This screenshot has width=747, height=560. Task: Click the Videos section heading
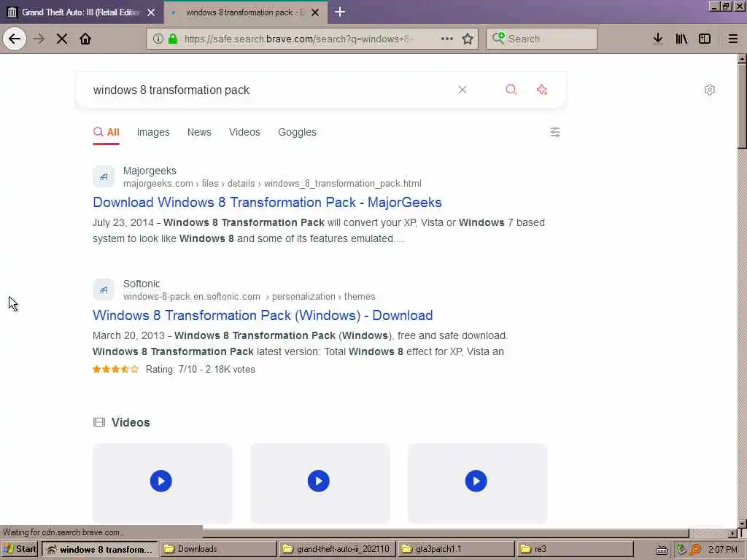[131, 422]
